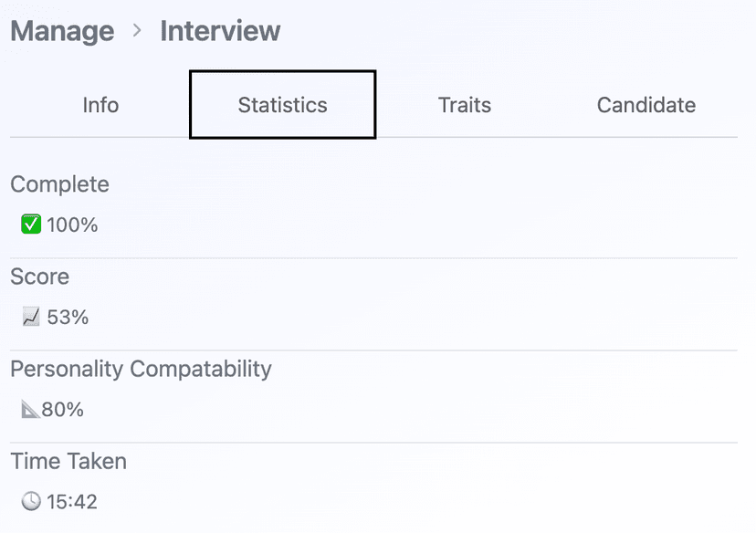Click the ruler icon beside Personality Compatability
Screen dimensions: 756x533
28,409
